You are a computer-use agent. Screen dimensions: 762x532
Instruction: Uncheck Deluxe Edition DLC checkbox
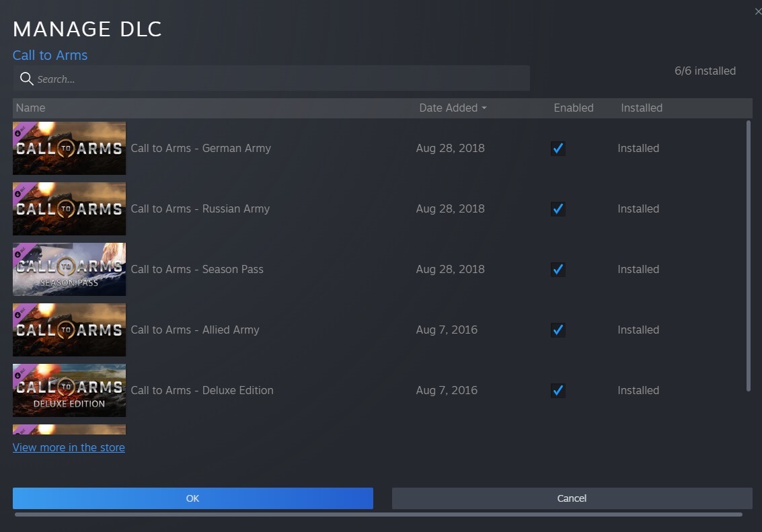coord(558,390)
